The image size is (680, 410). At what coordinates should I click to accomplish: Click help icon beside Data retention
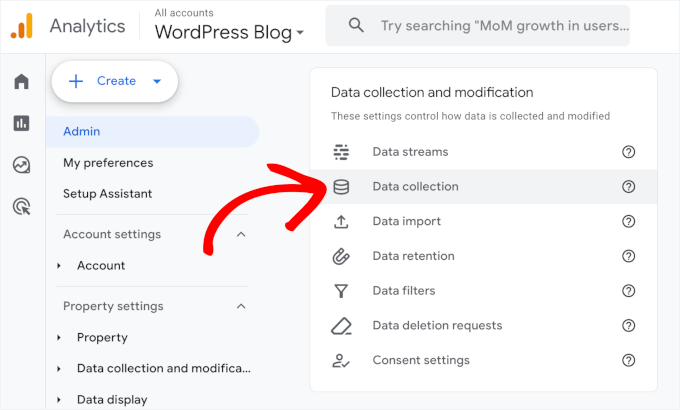click(x=628, y=256)
